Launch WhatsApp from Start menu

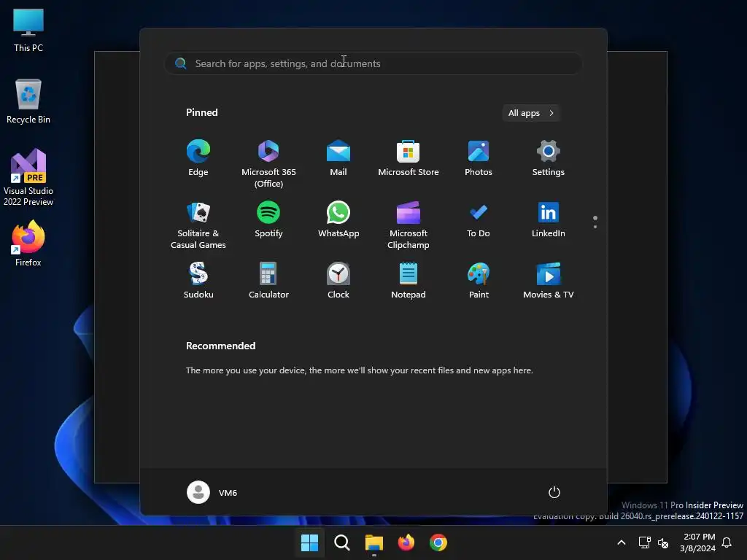pos(338,220)
